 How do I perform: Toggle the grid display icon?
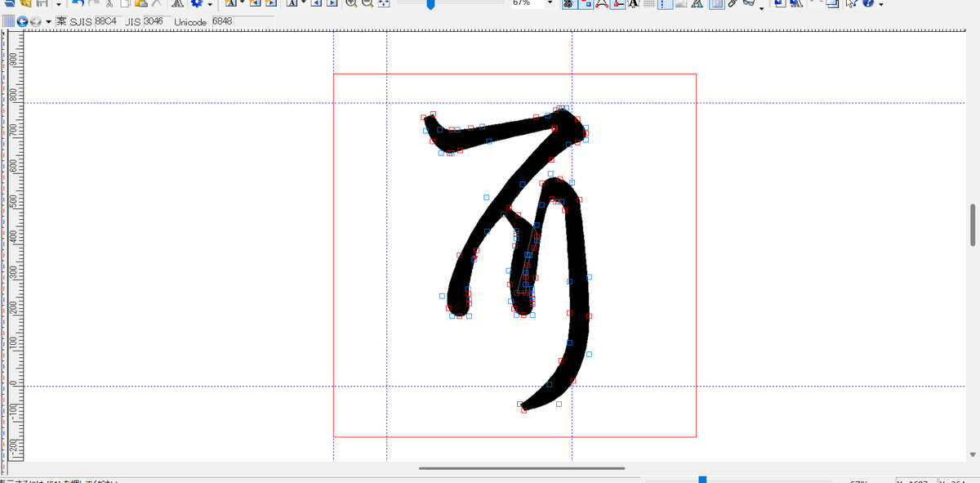click(649, 3)
